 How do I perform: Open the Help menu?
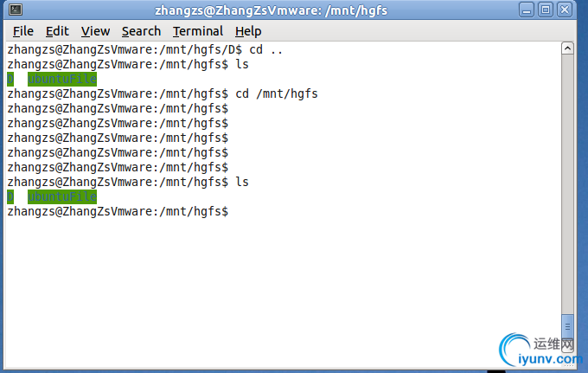[248, 31]
